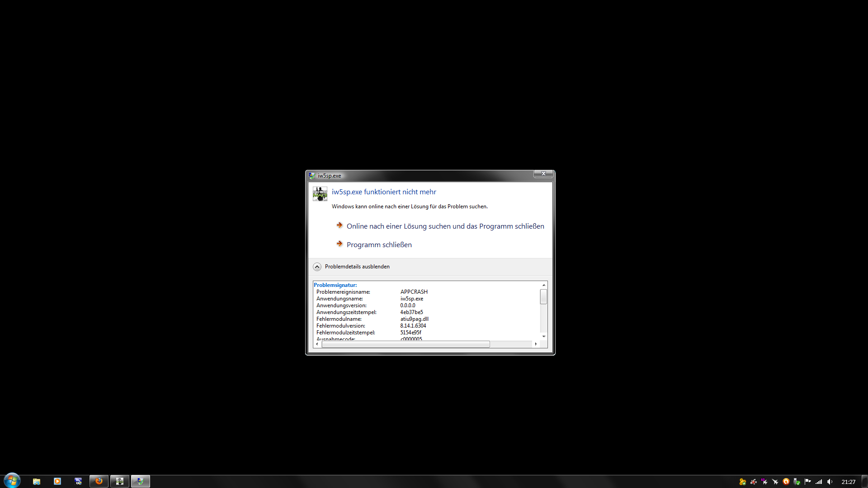Click the network signal tray icon
This screenshot has width=868, height=488.
point(819,482)
